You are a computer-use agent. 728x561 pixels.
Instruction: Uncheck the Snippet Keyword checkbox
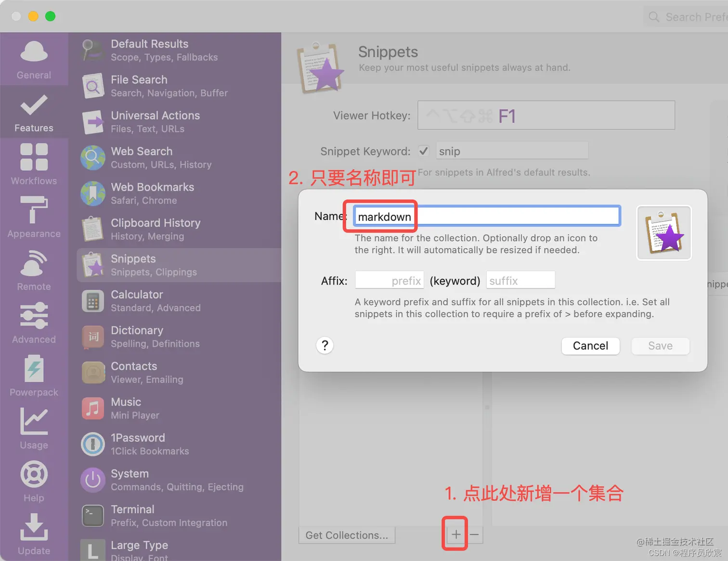click(423, 151)
